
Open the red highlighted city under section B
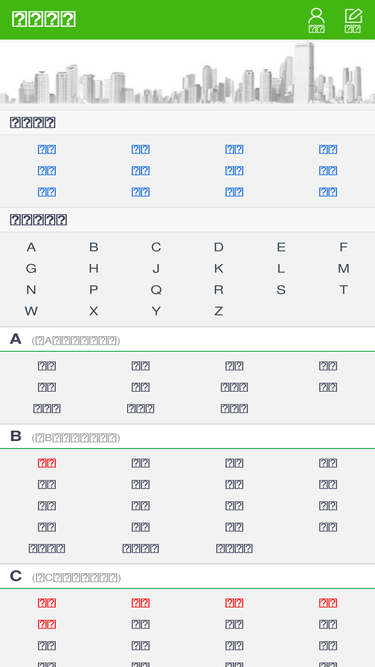(x=47, y=463)
